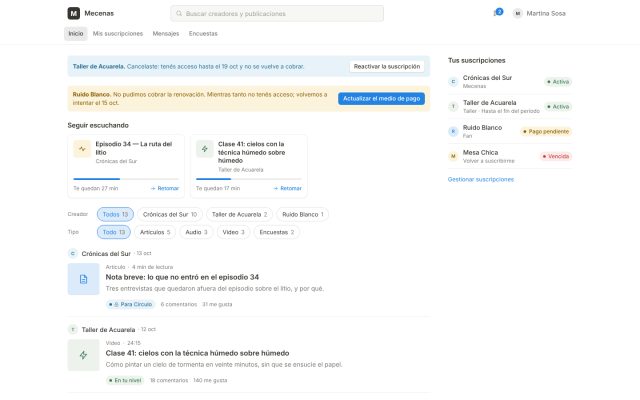The height and width of the screenshot is (400, 640).
Task: Open Martina Sosa user name
Action: [x=546, y=13]
